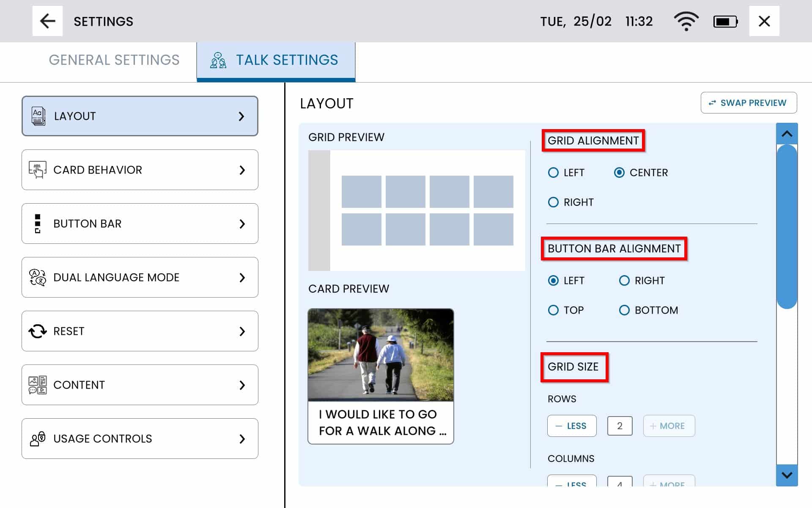Click the Wi-Fi status icon

tap(686, 21)
